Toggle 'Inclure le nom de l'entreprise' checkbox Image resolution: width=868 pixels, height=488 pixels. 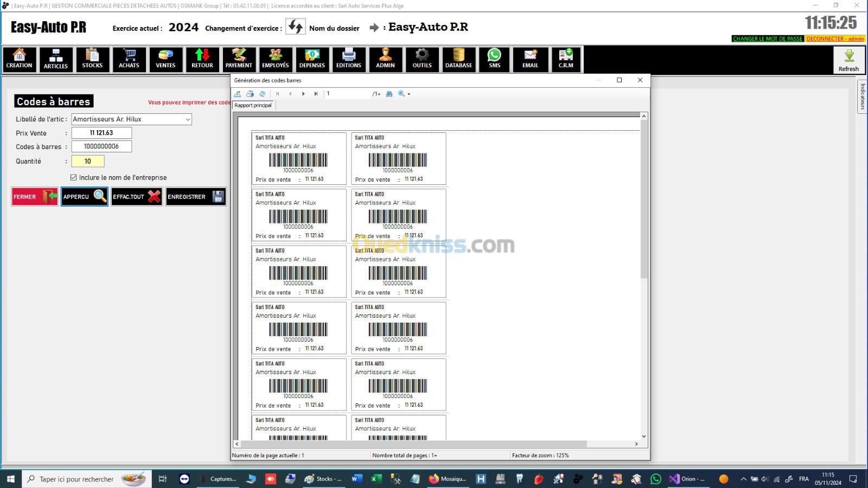(x=74, y=177)
